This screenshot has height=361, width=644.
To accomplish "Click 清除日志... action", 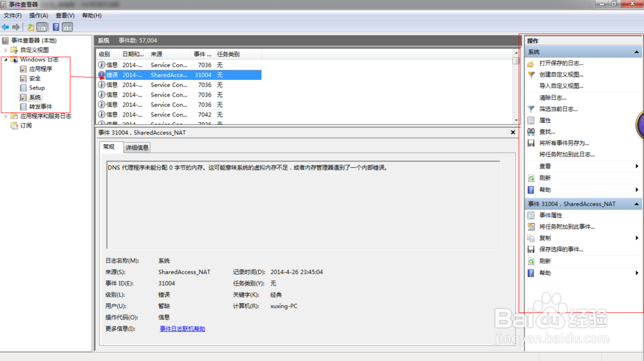I will tap(553, 98).
